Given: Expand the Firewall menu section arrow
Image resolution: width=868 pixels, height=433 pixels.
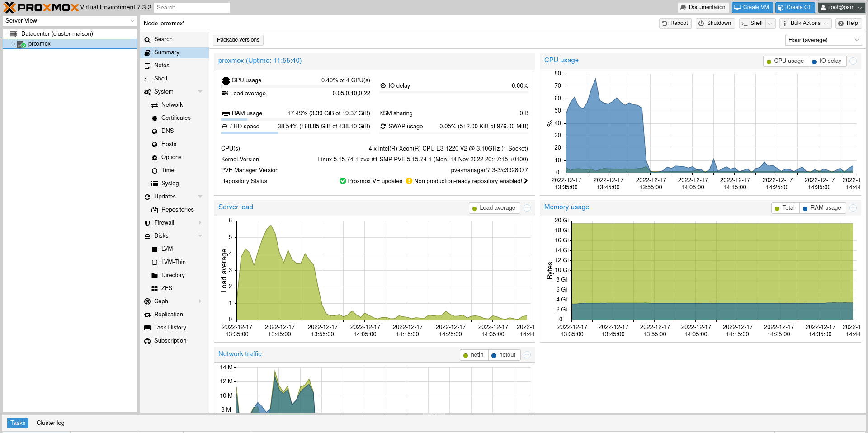Looking at the screenshot, I should [x=200, y=223].
